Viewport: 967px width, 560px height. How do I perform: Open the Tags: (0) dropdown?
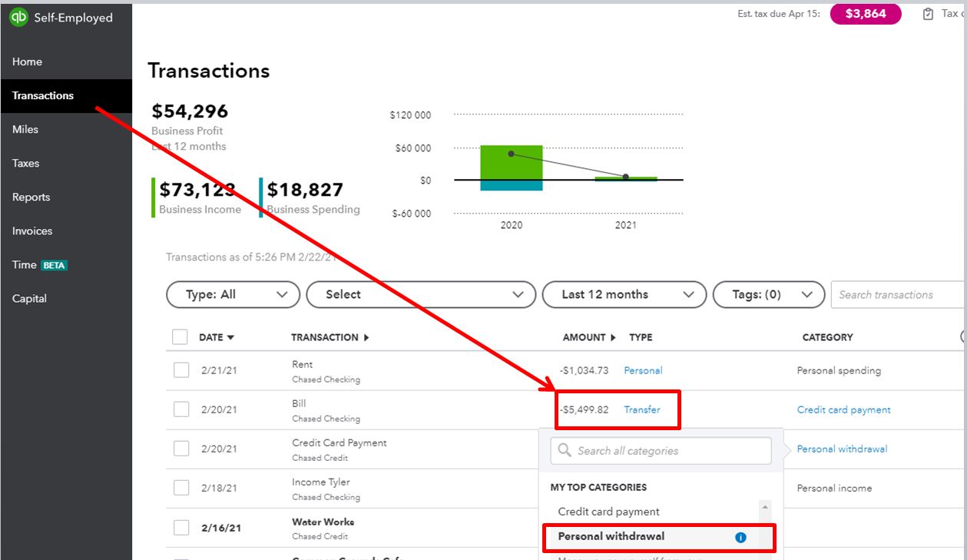(x=768, y=294)
